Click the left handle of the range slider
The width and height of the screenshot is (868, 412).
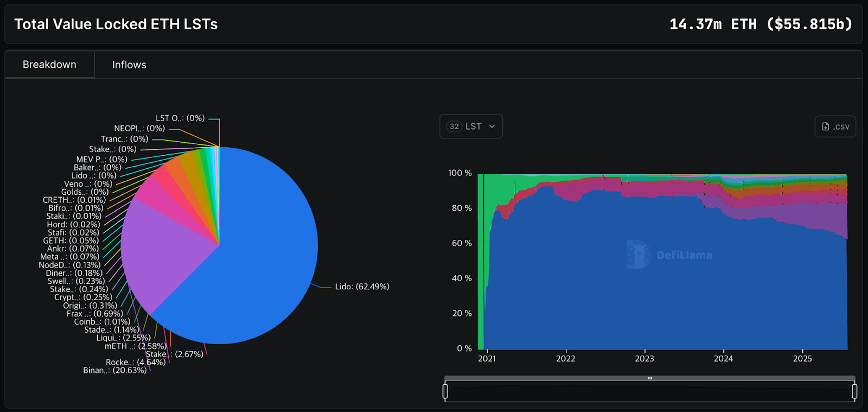coord(445,391)
